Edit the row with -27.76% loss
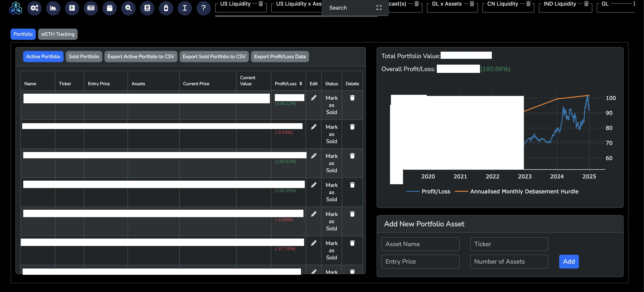Image resolution: width=644 pixels, height=292 pixels. (x=313, y=243)
